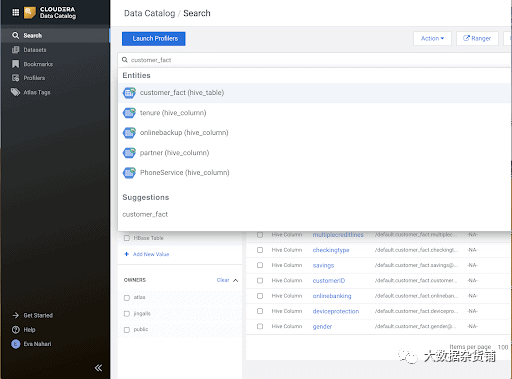Select the checkingtype row checkbox
This screenshot has height=379, width=512.
pyautogui.click(x=260, y=250)
